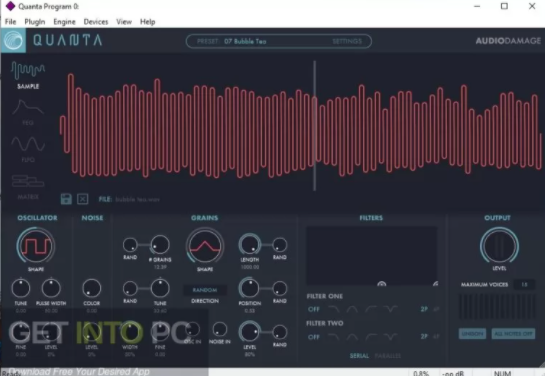Screen dimensions: 545x376
Task: Click the Quanta swirl logo icon
Action: (x=13, y=40)
